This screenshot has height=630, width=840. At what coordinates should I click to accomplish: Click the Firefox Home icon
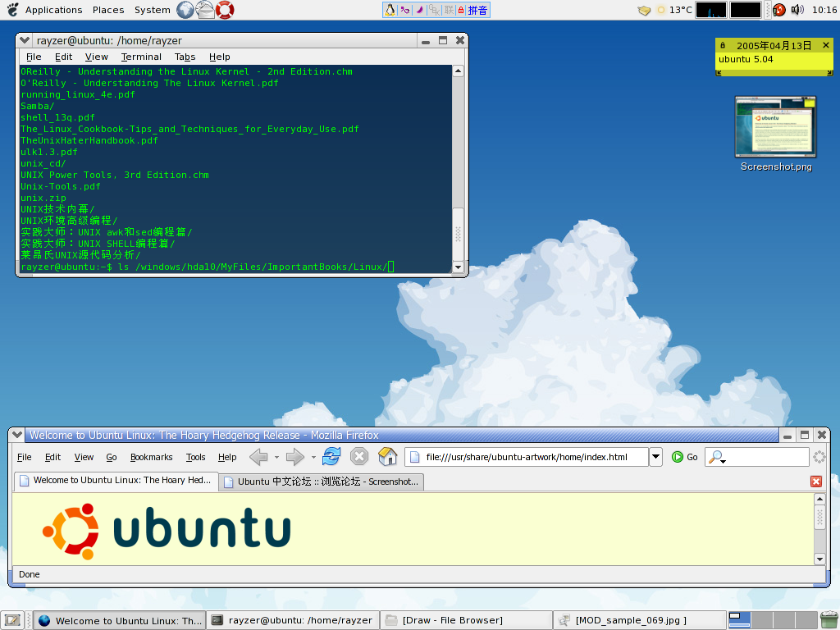tap(388, 456)
